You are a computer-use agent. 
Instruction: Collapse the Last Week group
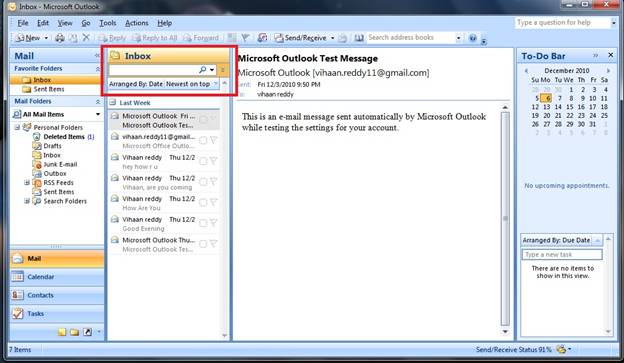[113, 103]
